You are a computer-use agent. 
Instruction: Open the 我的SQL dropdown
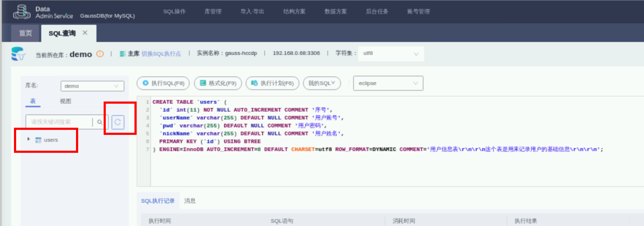point(322,83)
